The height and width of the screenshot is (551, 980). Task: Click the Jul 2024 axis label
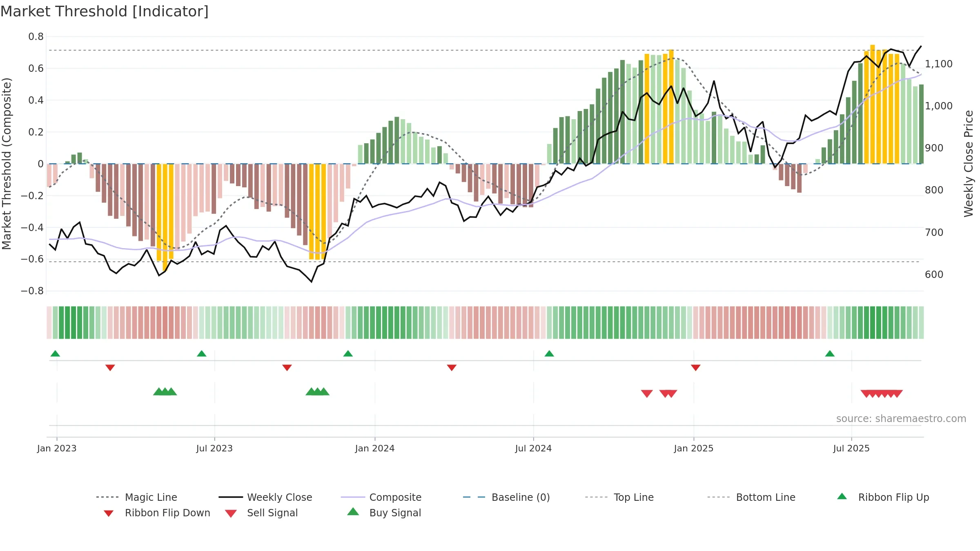pos(533,449)
